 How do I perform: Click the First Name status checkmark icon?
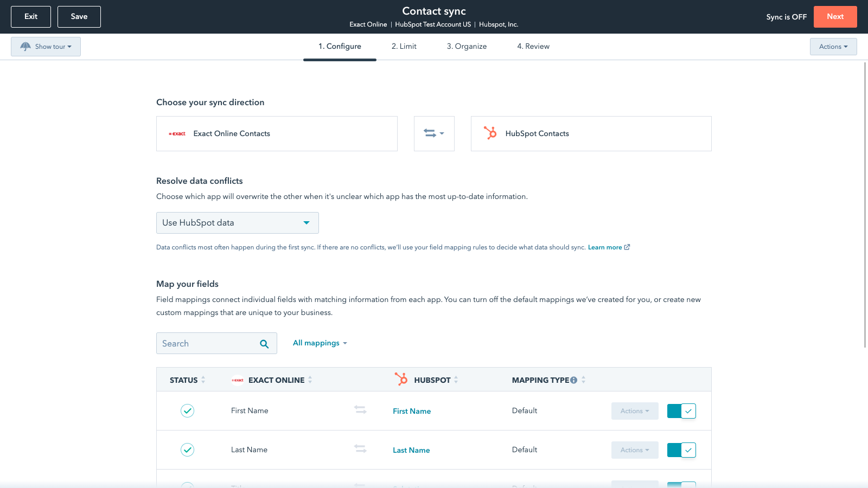(187, 411)
